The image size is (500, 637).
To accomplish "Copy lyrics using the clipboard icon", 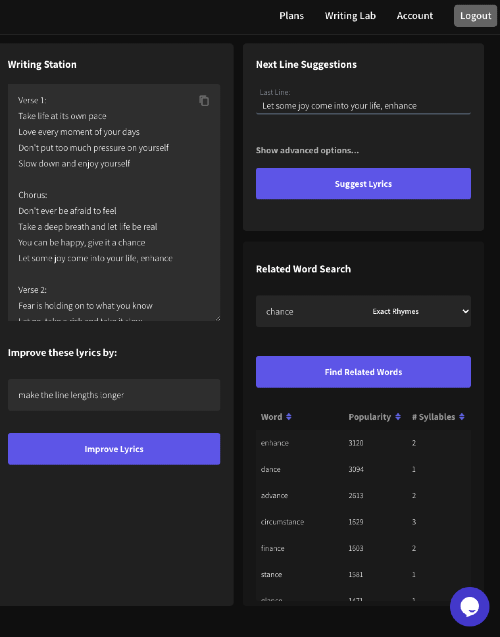I will (204, 100).
